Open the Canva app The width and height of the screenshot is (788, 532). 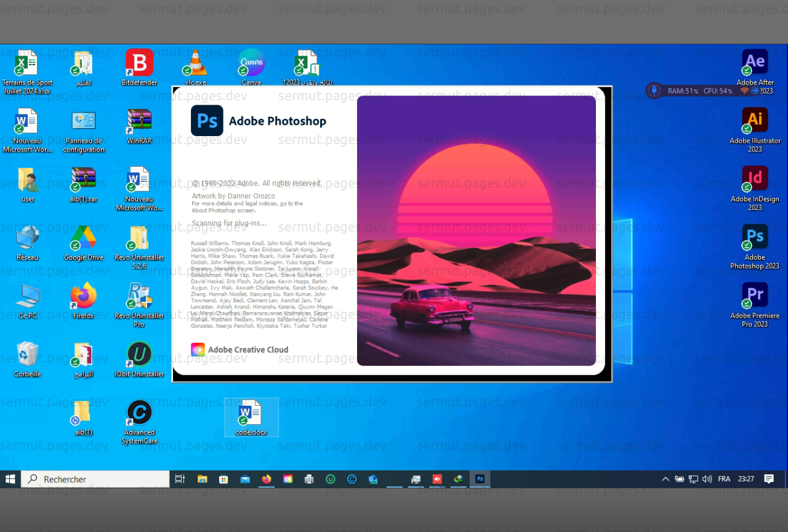point(251,62)
